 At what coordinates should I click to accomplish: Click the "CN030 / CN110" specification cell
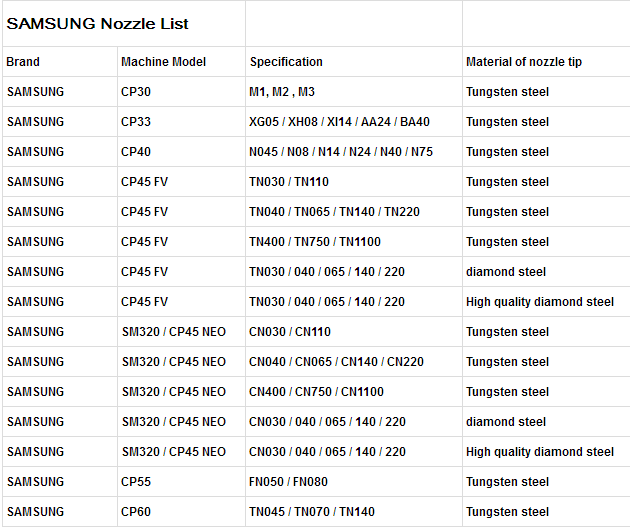(x=290, y=332)
